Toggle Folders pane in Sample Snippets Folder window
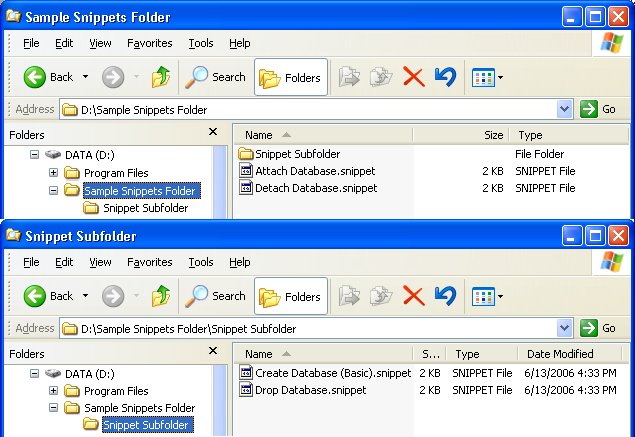Image resolution: width=635 pixels, height=437 pixels. [x=291, y=77]
